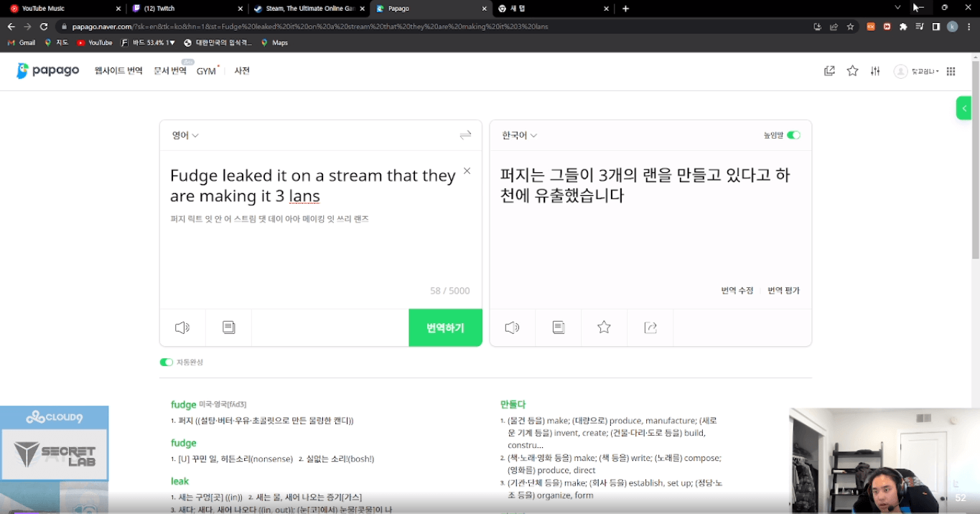This screenshot has width=980, height=514.
Task: Close the YouTube Music tab
Action: click(118, 9)
